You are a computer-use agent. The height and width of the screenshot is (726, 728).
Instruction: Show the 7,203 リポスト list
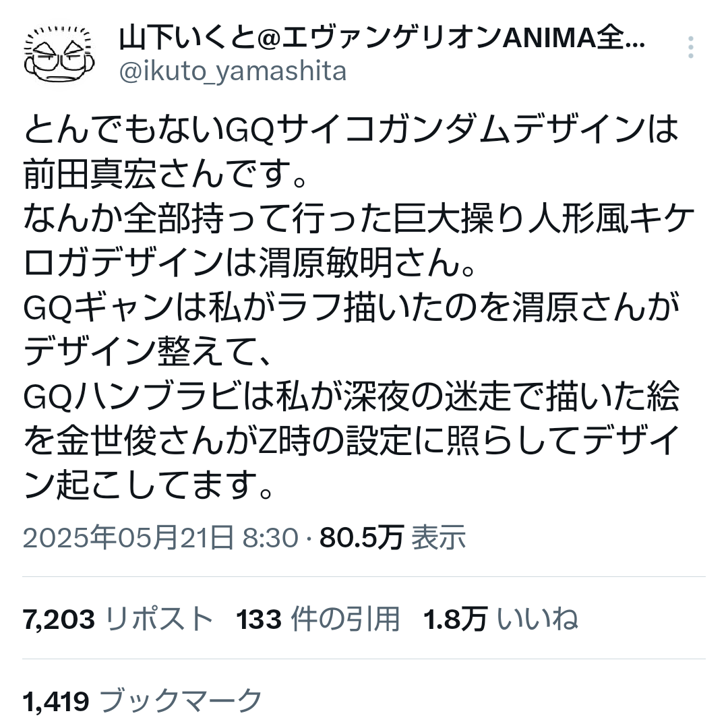117,619
